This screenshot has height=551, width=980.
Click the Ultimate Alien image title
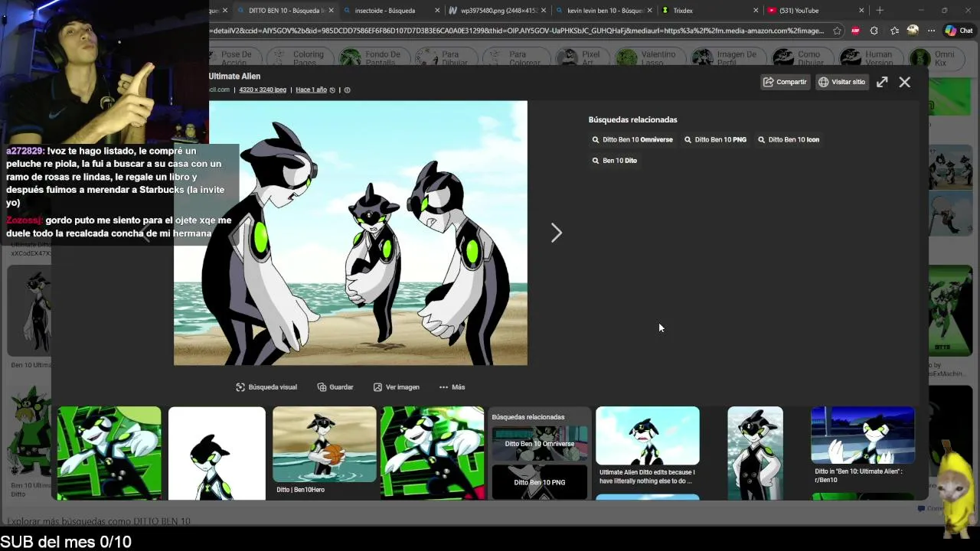point(235,77)
